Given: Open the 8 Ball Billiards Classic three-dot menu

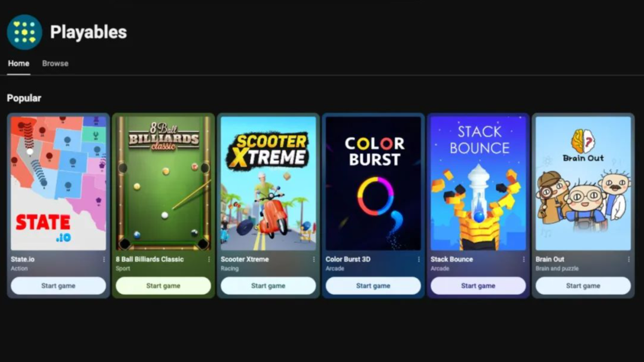Looking at the screenshot, I should pyautogui.click(x=209, y=259).
